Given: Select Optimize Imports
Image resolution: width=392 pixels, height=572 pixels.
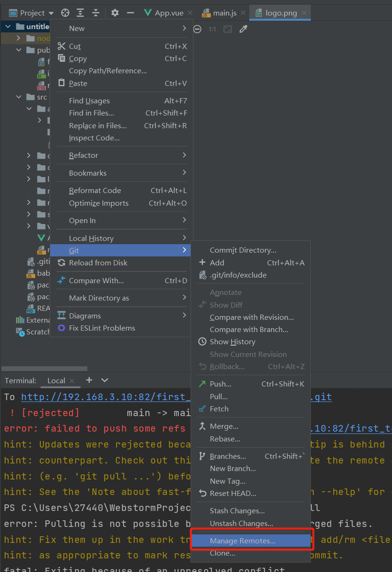Looking at the screenshot, I should (121, 203).
